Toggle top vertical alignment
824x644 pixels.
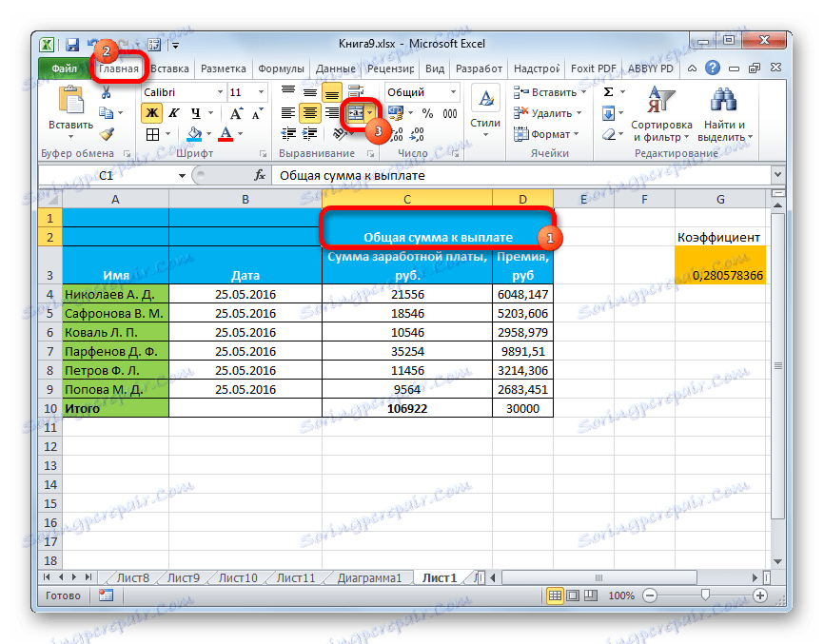288,92
